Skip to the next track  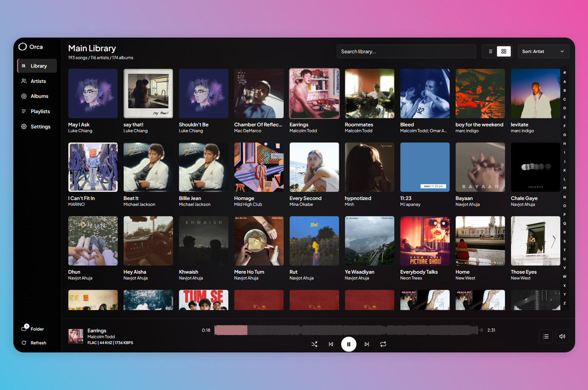pos(367,344)
